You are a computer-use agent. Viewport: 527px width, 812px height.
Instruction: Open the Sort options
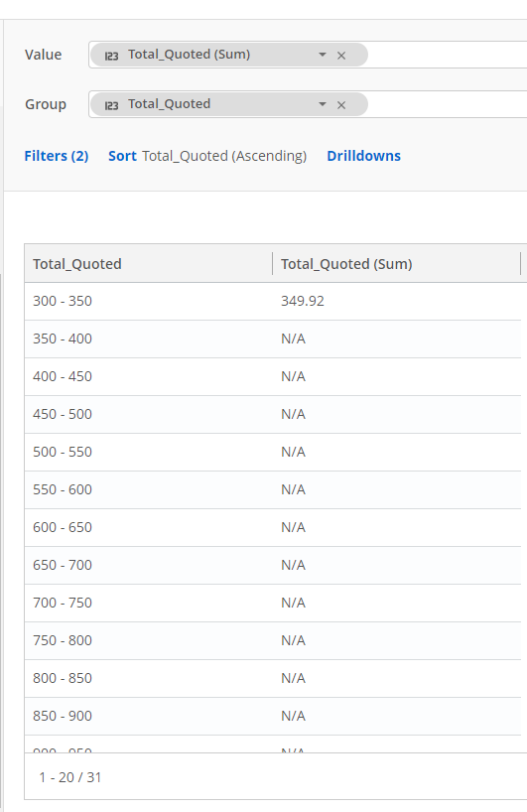coord(122,156)
